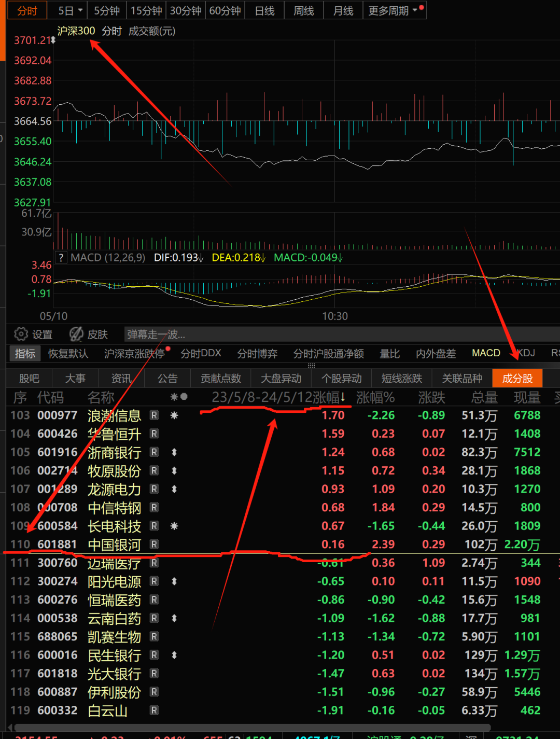Expand the 5日 period dropdown
Screen dimensions: 560x739
point(69,11)
